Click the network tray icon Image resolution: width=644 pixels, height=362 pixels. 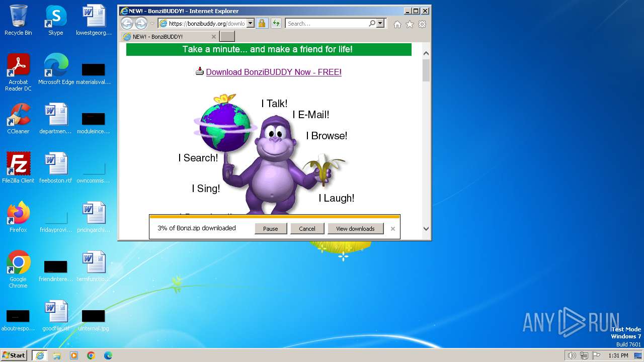pyautogui.click(x=584, y=355)
